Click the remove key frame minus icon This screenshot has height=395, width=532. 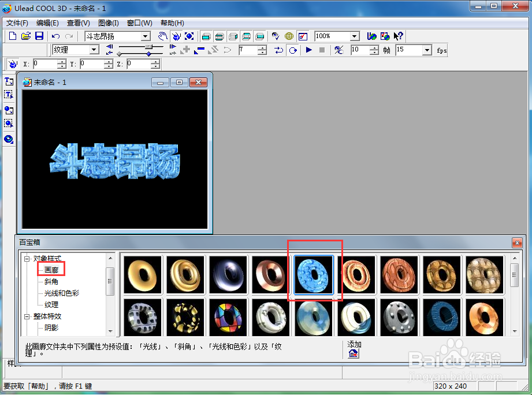199,50
